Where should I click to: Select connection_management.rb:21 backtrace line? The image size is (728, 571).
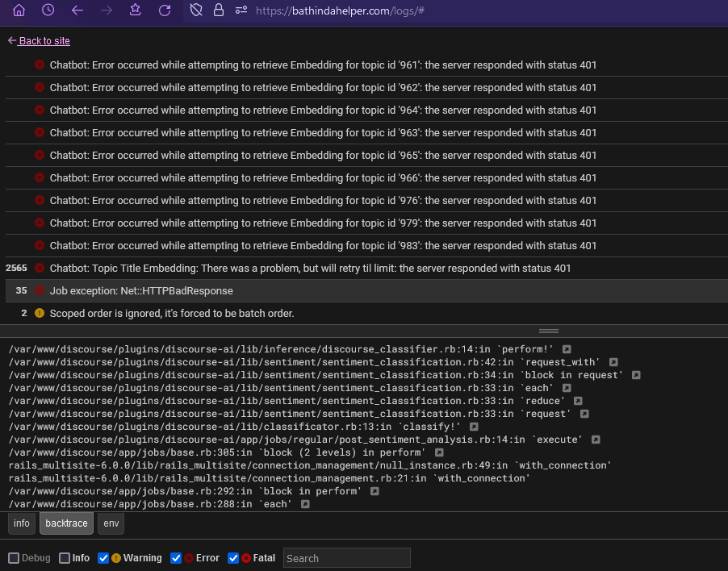click(270, 478)
